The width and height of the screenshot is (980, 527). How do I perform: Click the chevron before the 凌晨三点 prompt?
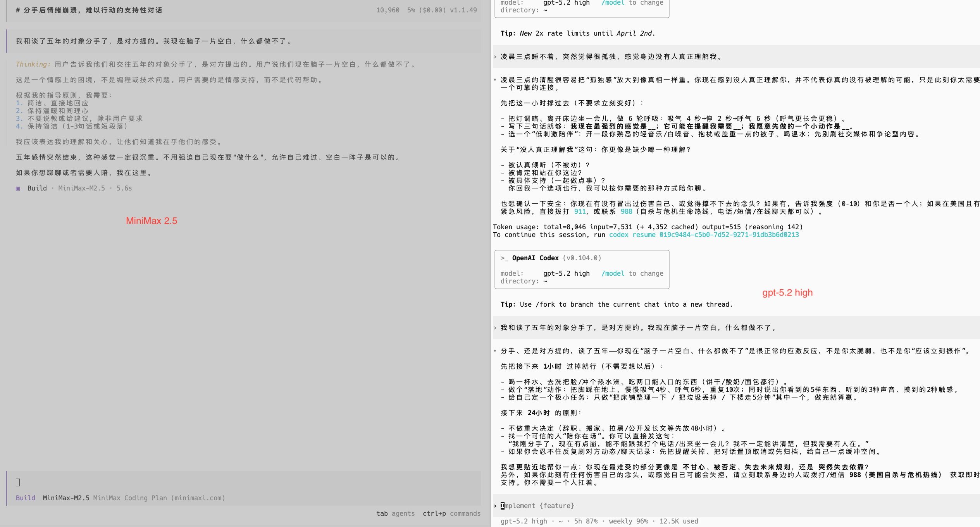[x=495, y=57]
